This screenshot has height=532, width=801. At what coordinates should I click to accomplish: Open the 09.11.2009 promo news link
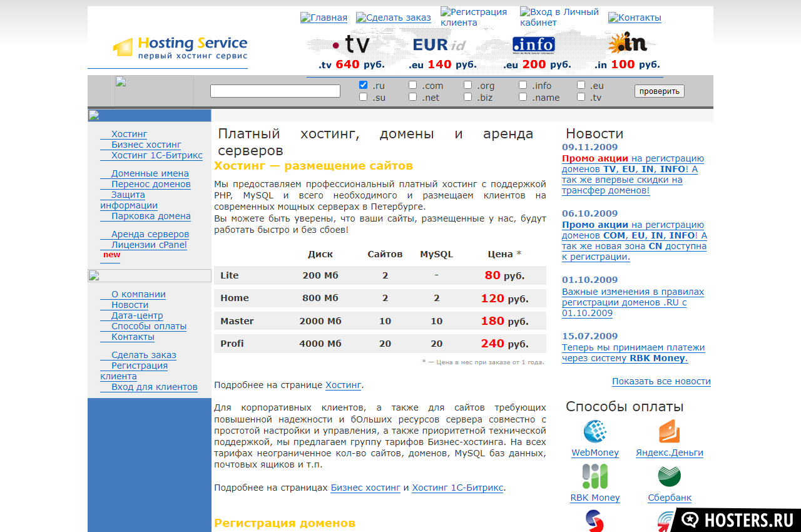pyautogui.click(x=633, y=174)
